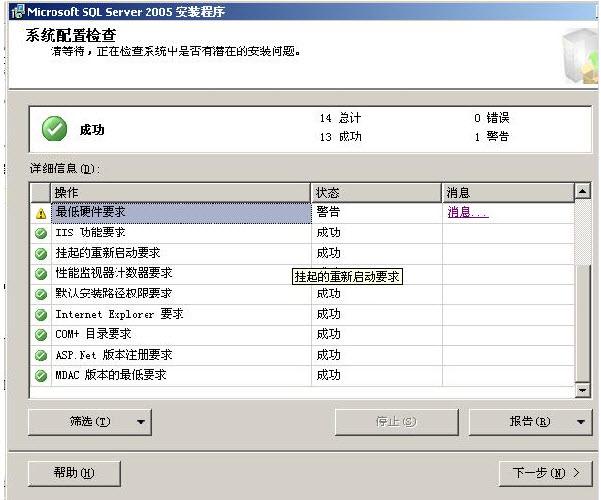Sort by the 操作 column header
This screenshot has height=500, width=601.
180,192
